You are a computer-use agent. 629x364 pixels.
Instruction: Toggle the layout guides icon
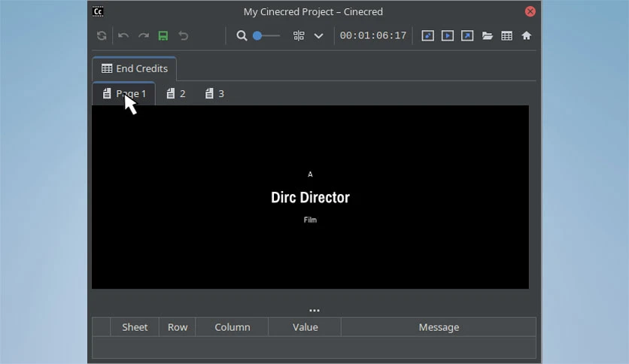point(299,35)
